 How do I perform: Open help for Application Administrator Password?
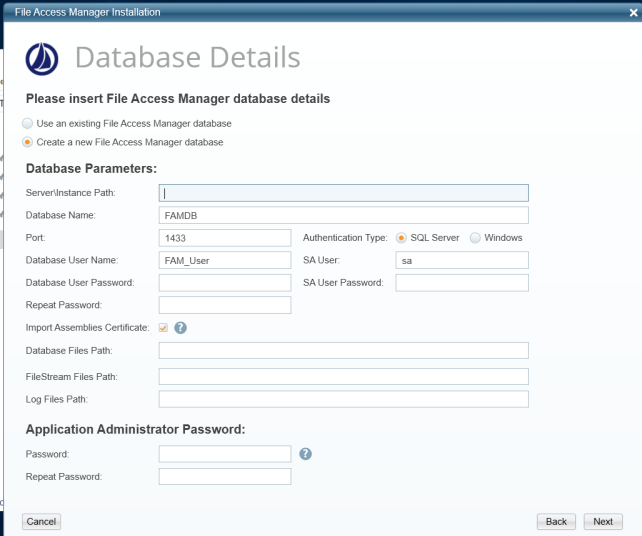click(x=305, y=454)
